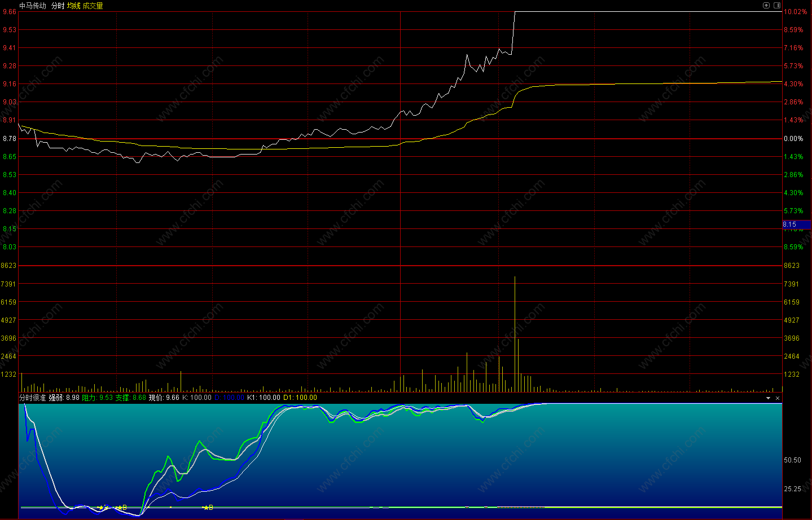
Task: Click the 现价: 9.66 value
Action: [x=164, y=398]
